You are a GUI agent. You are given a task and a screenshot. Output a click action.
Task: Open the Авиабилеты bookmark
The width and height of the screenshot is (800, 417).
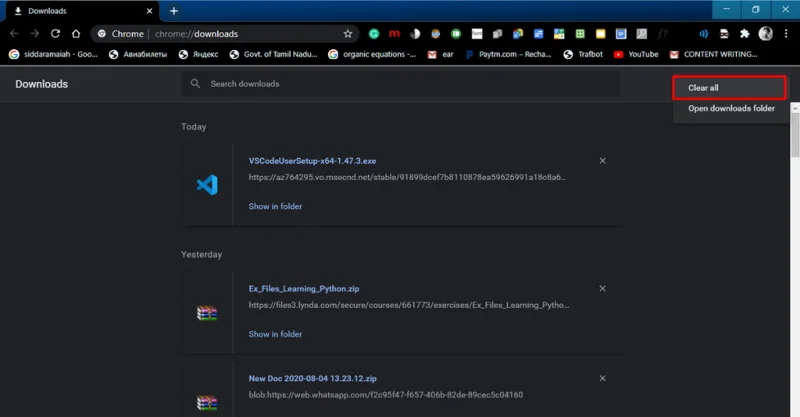(138, 54)
